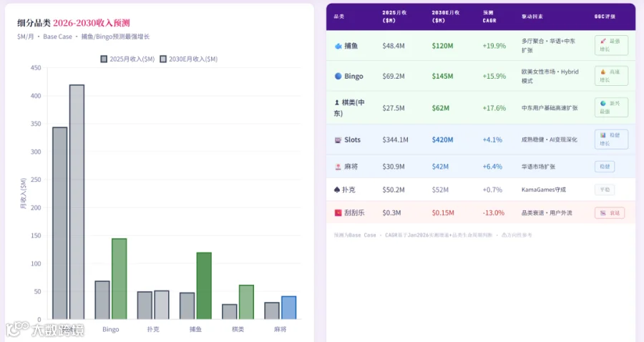Click the declining chart icon in 刮刮乐 badge

click(603, 212)
